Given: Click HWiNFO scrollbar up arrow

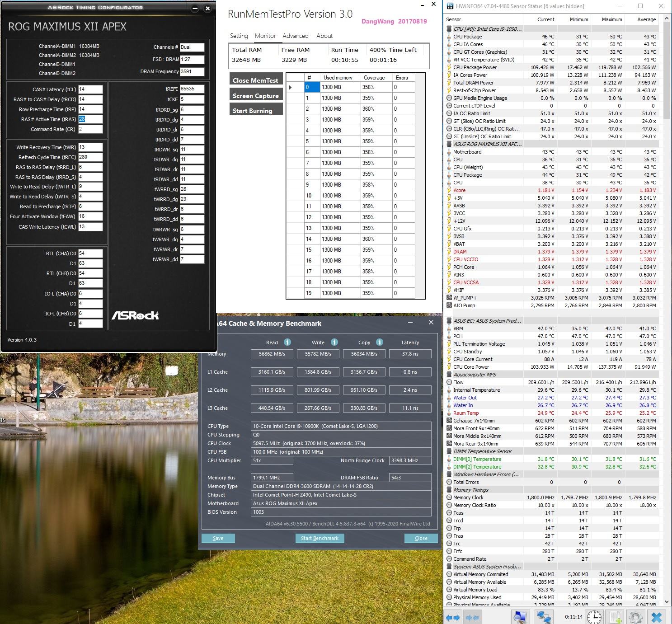Looking at the screenshot, I should pos(667,19).
